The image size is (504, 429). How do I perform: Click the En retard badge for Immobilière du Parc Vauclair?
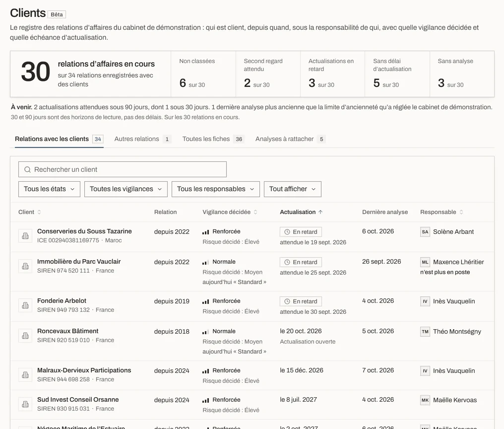(301, 262)
